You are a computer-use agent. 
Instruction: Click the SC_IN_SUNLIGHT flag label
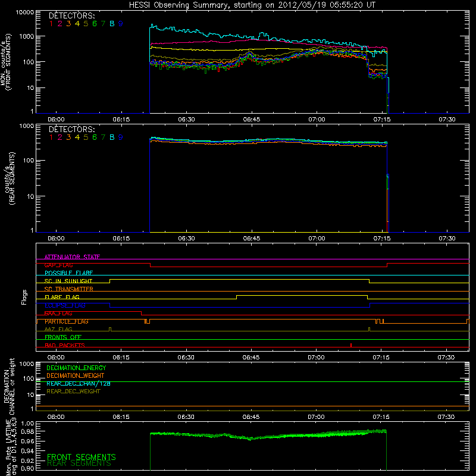tap(68, 281)
